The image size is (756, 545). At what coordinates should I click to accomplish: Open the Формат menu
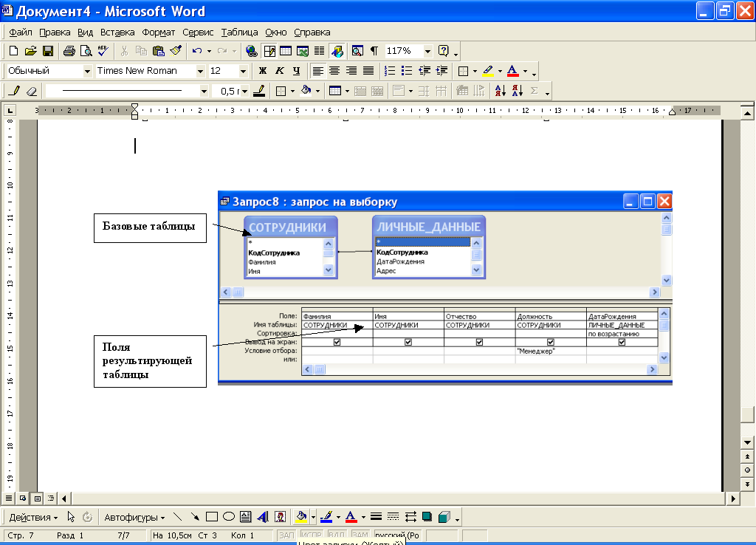pyautogui.click(x=158, y=32)
